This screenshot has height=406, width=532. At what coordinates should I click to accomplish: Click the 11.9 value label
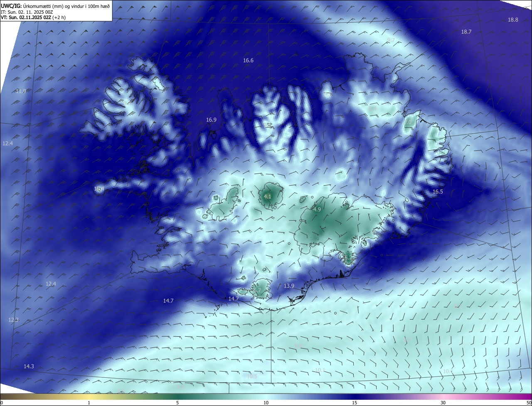pos(20,91)
